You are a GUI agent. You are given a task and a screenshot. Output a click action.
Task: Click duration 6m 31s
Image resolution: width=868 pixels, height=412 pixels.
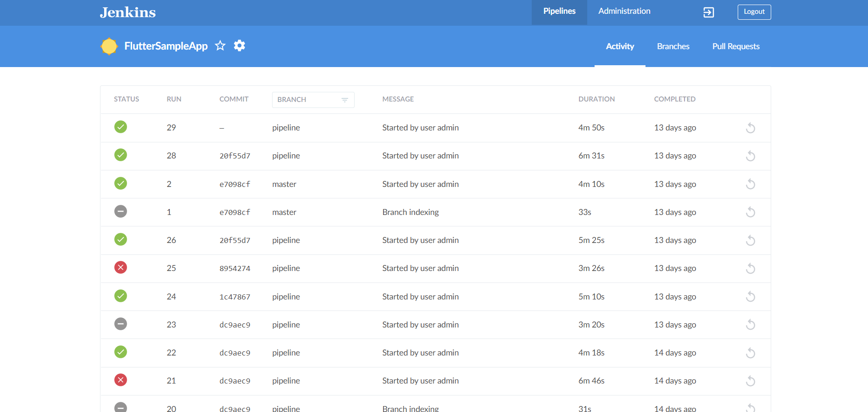(x=591, y=156)
